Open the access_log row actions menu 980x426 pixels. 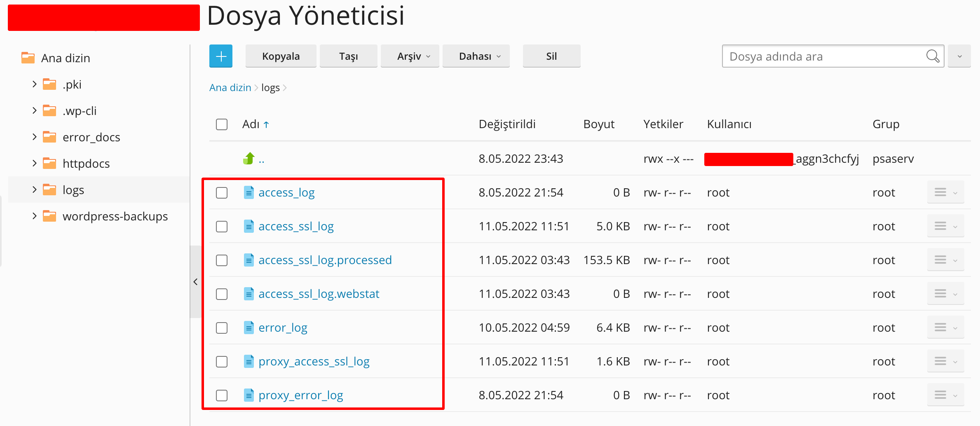[946, 192]
